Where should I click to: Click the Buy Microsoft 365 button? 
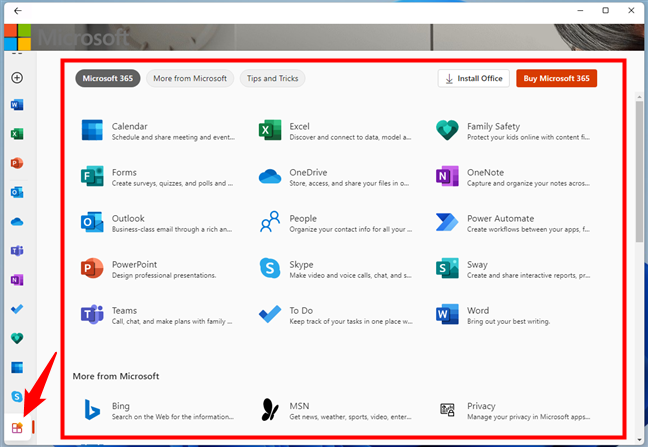coord(557,78)
